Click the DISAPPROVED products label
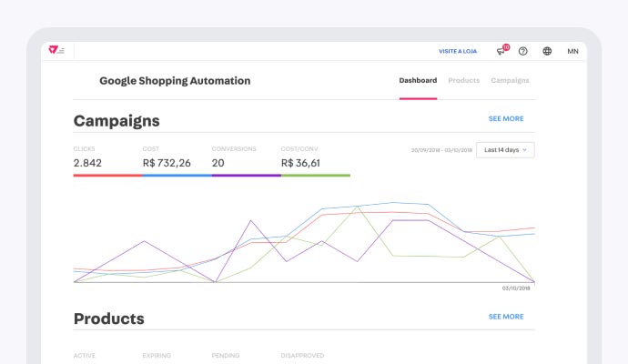This screenshot has height=364, width=628. 302,356
